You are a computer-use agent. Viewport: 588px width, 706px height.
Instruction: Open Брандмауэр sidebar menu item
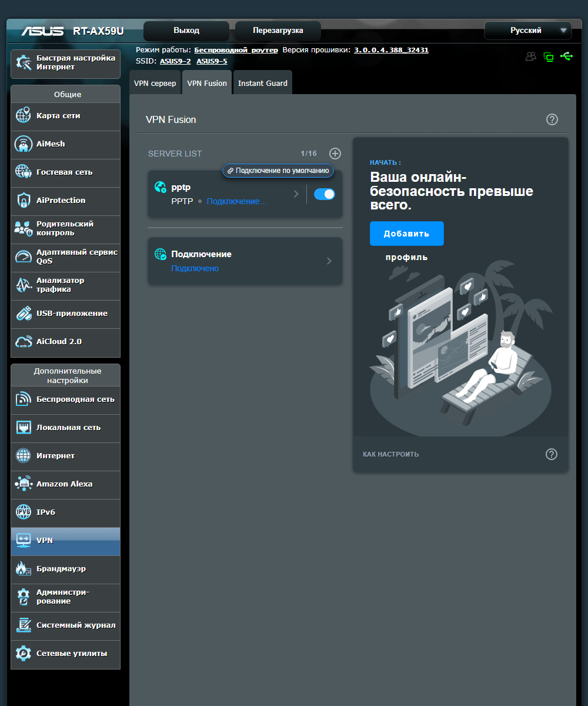click(65, 569)
